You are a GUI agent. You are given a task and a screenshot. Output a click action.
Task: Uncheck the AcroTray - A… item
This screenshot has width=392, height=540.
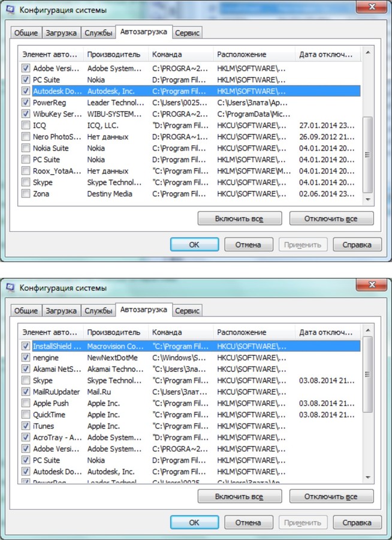click(26, 437)
